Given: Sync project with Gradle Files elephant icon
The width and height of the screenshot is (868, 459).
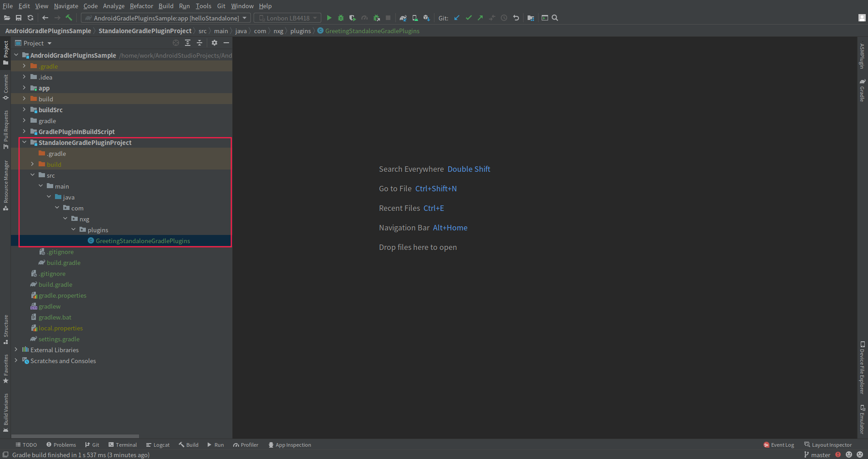Looking at the screenshot, I should click(403, 18).
